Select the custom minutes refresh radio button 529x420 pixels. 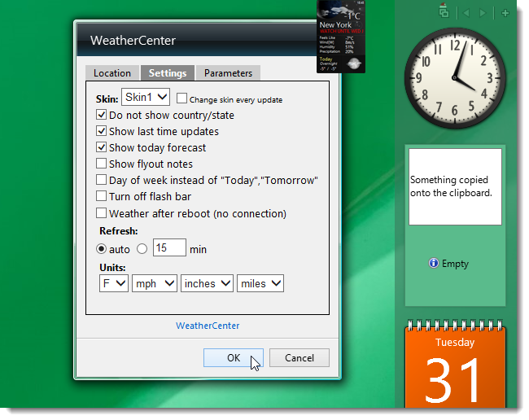coord(142,249)
